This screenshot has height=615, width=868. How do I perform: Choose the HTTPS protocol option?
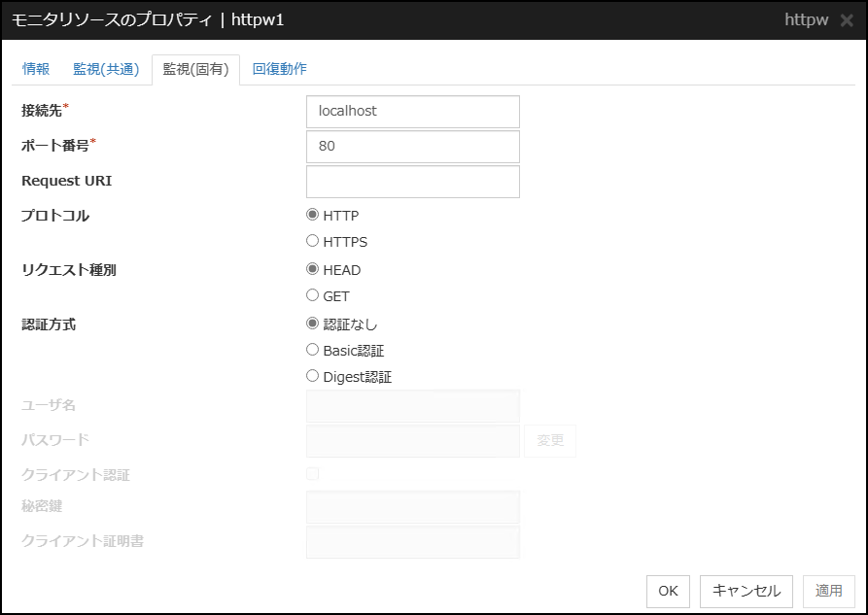(313, 241)
